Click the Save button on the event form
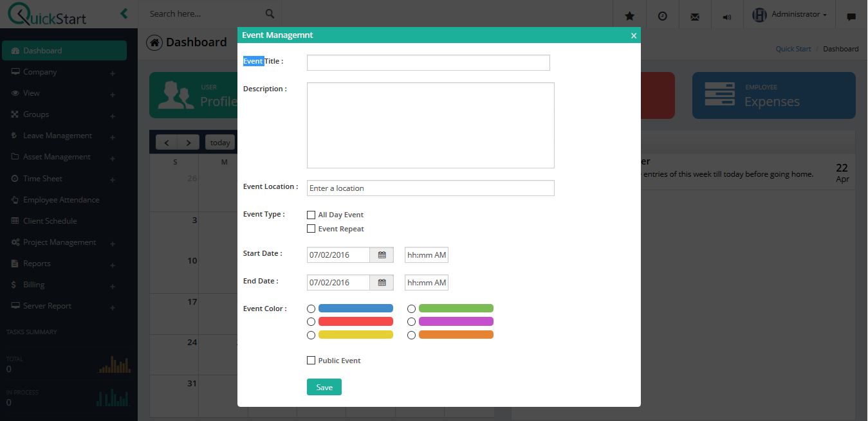 pyautogui.click(x=324, y=386)
